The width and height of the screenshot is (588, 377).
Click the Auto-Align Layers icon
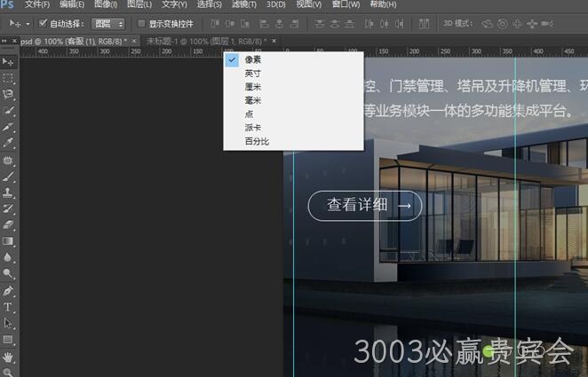coord(425,24)
